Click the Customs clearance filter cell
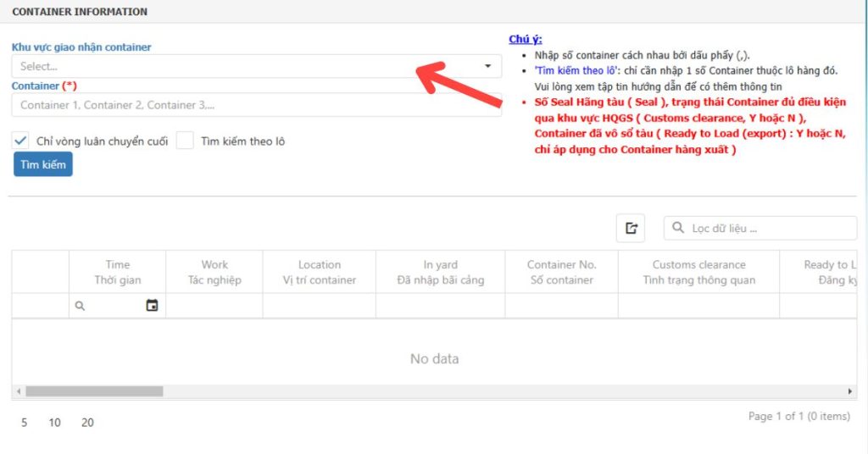The image size is (868, 454). pyautogui.click(x=698, y=306)
